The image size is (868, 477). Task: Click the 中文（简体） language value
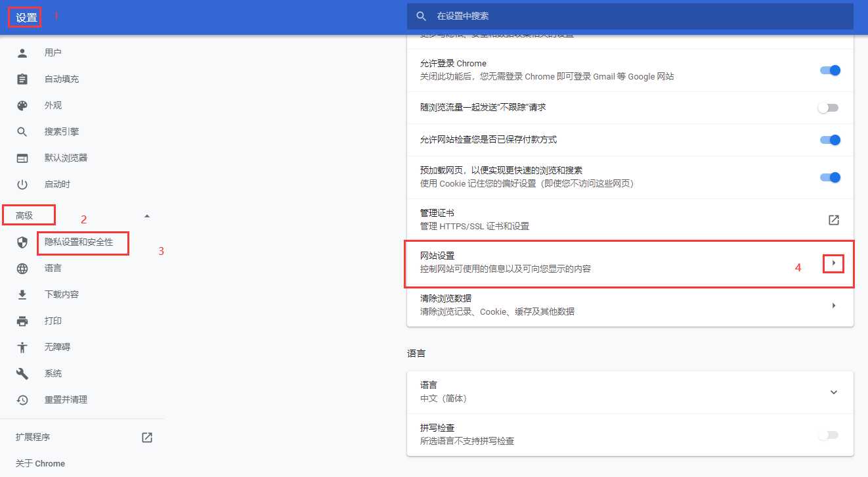pos(443,398)
